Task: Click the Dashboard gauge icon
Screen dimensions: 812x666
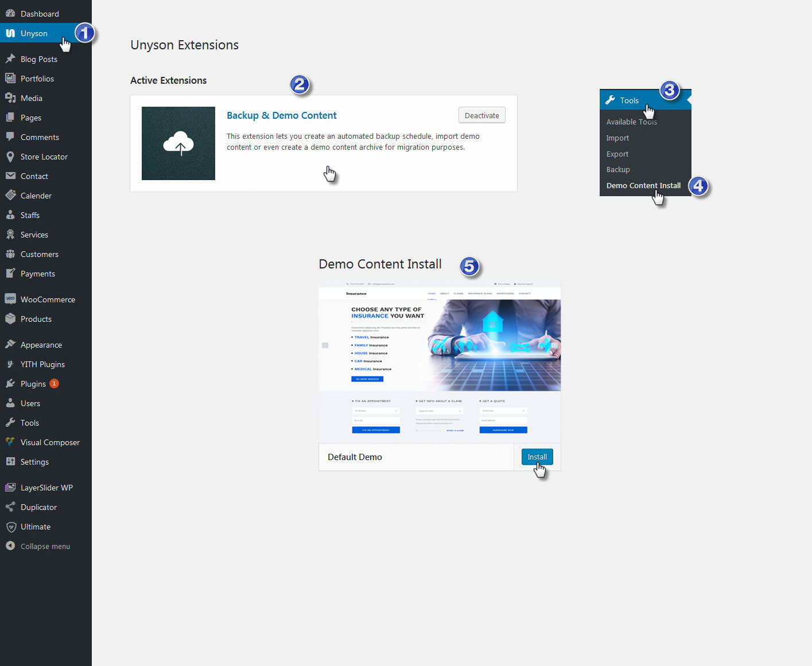Action: point(10,13)
